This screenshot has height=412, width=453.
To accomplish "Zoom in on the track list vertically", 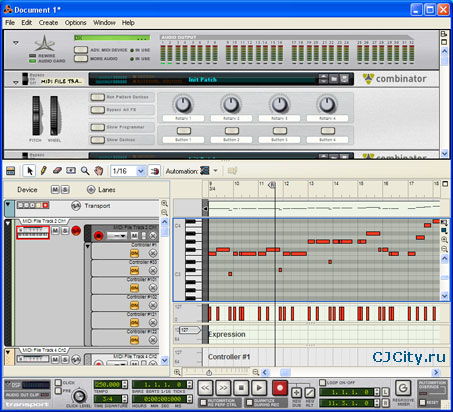I will point(164,203).
